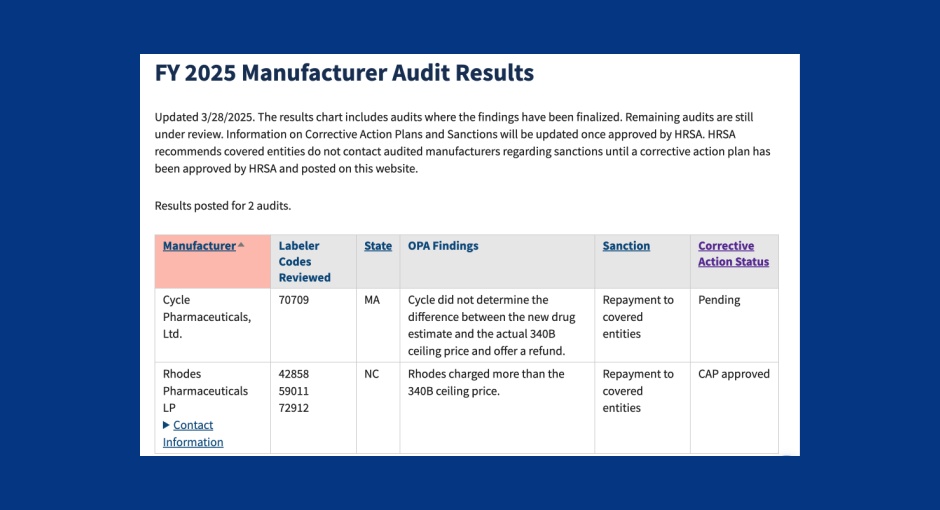940x510 pixels.
Task: Select the OPA Findings header text
Action: tap(443, 246)
